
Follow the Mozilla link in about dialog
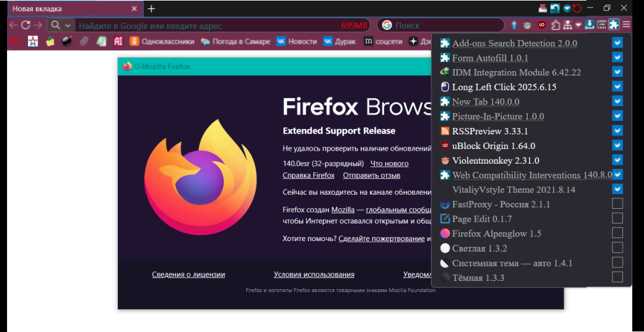tap(343, 210)
